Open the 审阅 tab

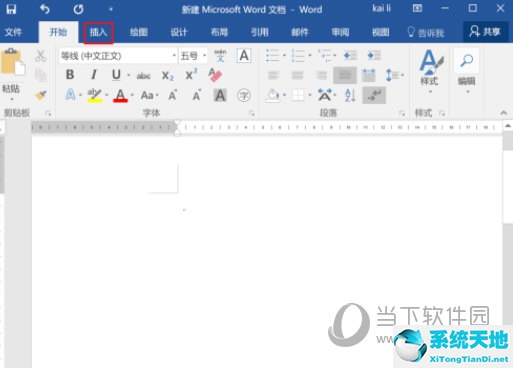click(x=340, y=32)
